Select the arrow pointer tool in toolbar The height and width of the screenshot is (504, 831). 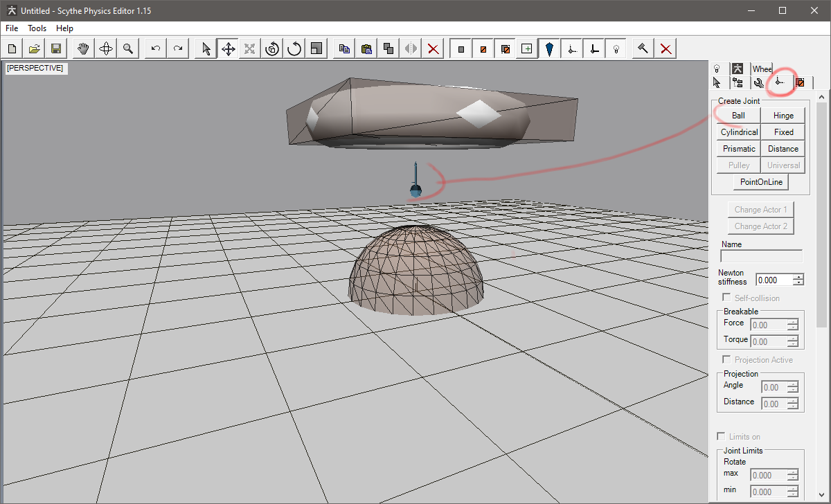coord(206,48)
